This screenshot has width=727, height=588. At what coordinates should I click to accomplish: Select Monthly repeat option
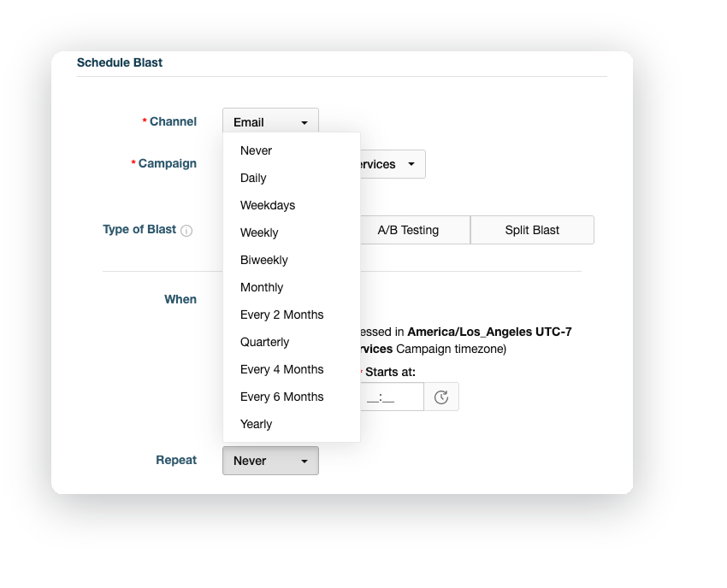291,287
